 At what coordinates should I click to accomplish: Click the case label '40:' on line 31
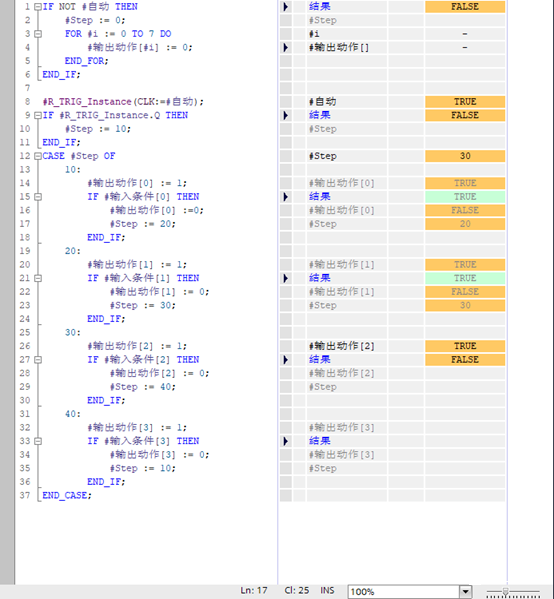[73, 414]
